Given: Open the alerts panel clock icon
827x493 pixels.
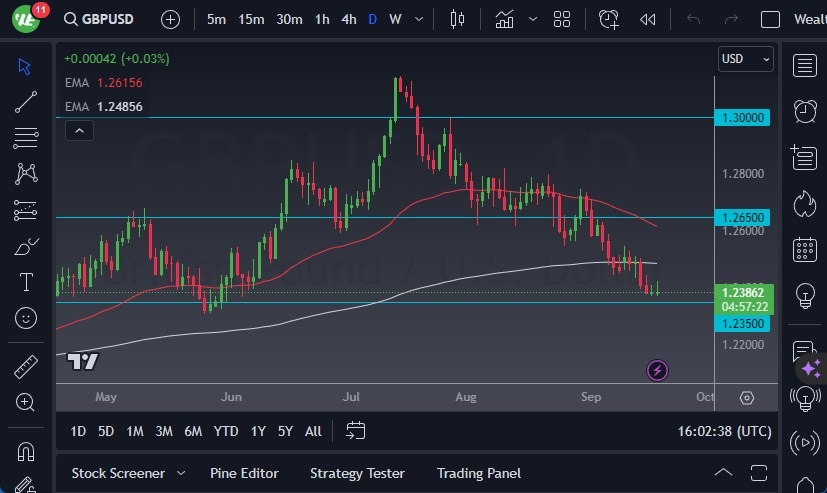Looking at the screenshot, I should coord(804,111).
